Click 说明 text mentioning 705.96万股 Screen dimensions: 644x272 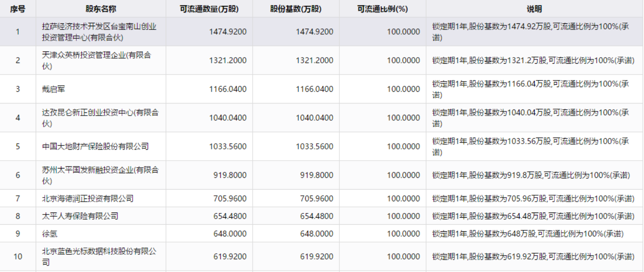tap(533, 198)
